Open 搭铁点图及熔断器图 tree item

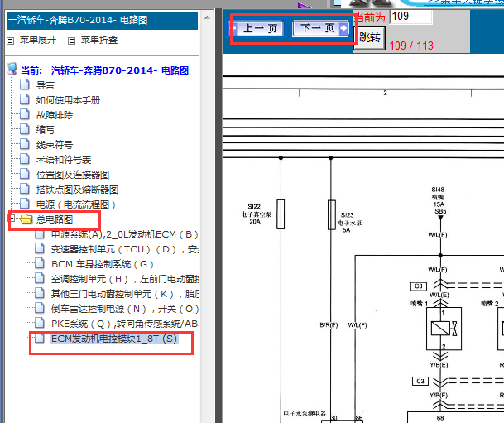[x=77, y=190]
